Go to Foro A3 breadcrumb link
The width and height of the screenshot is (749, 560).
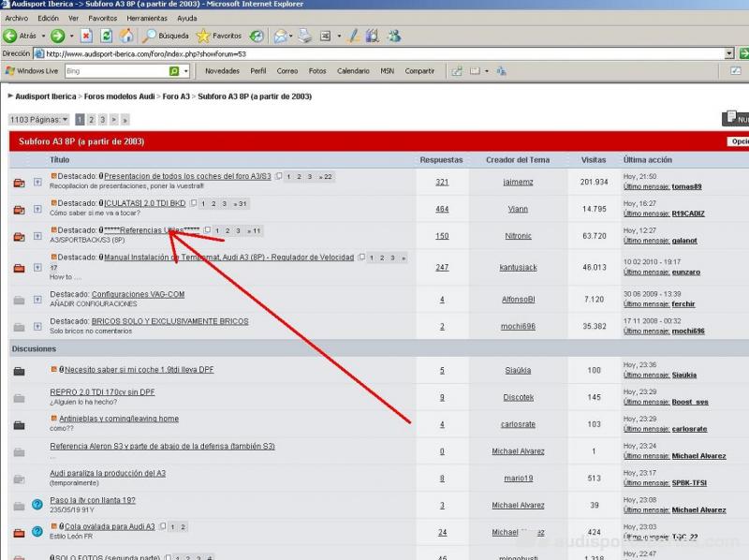pos(176,96)
